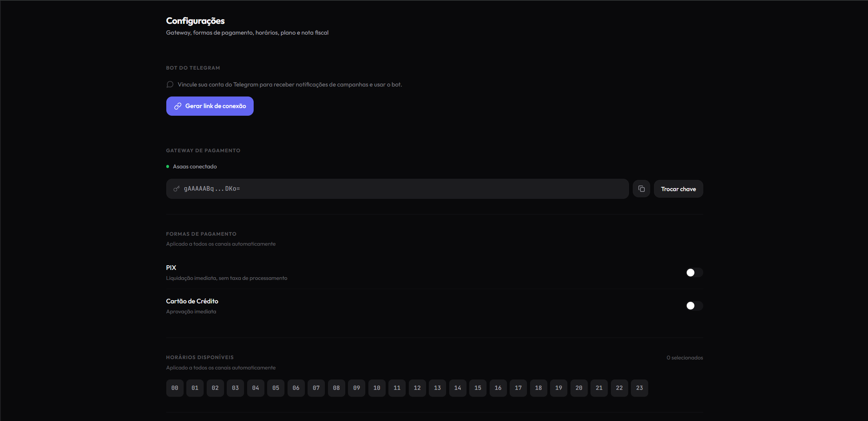The width and height of the screenshot is (868, 421).
Task: Click the Asaas conectado status text
Action: pyautogui.click(x=195, y=166)
